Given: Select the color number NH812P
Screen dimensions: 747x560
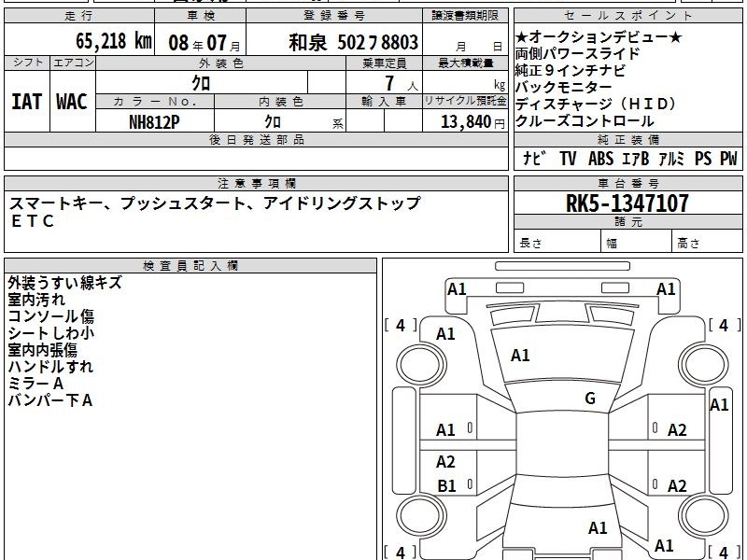Looking at the screenshot, I should tap(154, 122).
